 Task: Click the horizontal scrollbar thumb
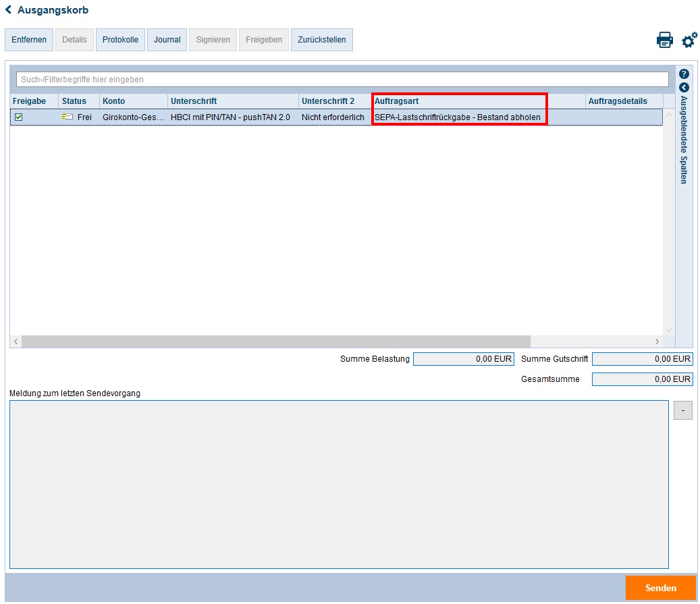pyautogui.click(x=276, y=341)
